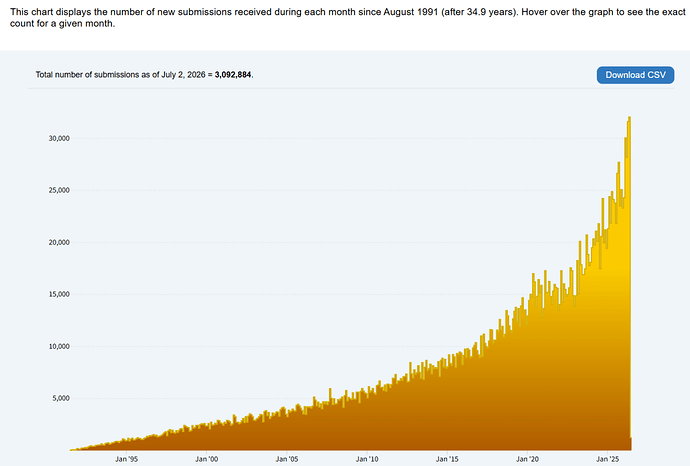The width and height of the screenshot is (690, 466).
Task: Click the chart description paragraph text
Action: 348,18
